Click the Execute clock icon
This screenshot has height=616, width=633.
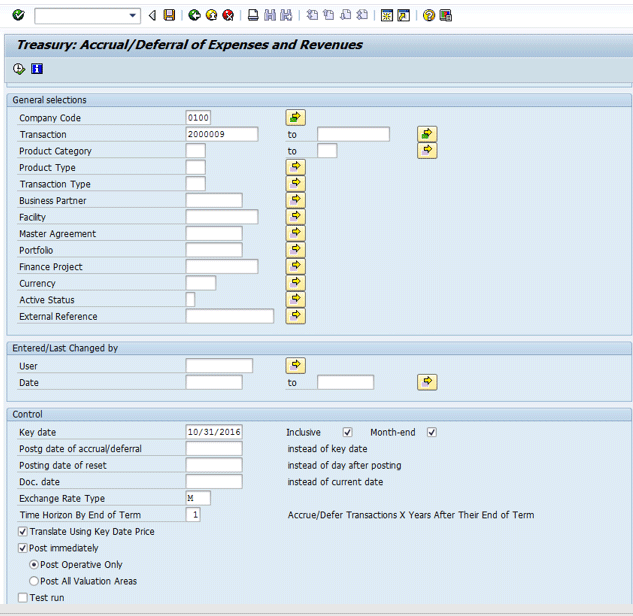pos(19,69)
